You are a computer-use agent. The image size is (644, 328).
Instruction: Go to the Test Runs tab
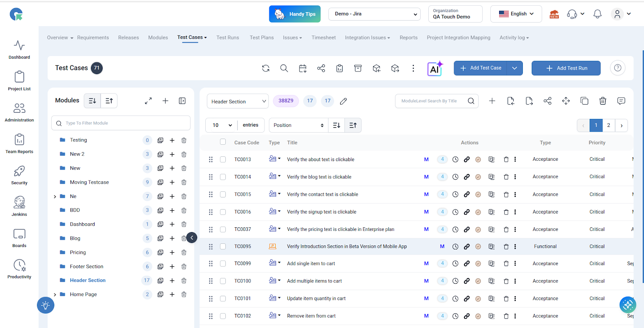point(227,37)
